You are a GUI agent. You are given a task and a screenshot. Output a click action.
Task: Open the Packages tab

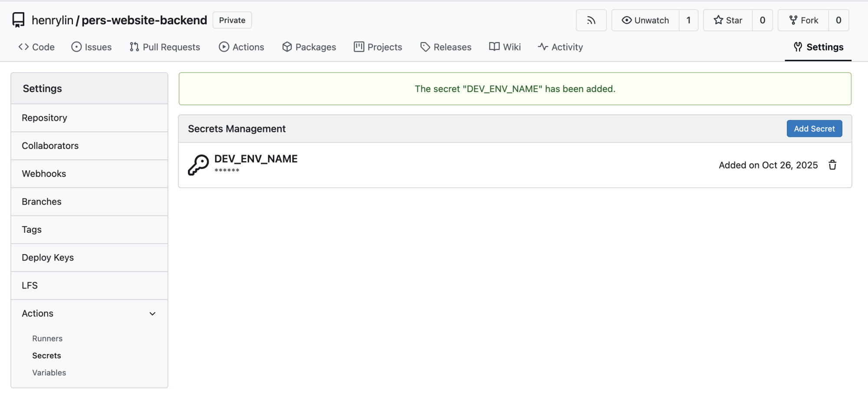(x=309, y=47)
